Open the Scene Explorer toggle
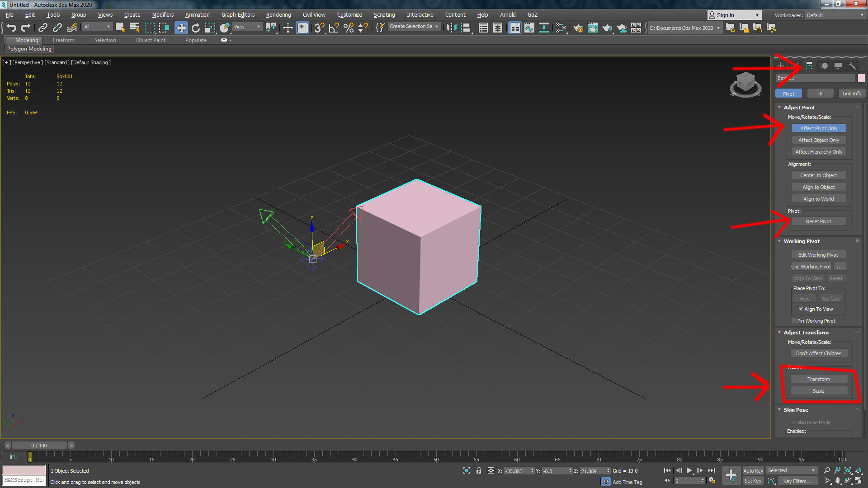Image resolution: width=868 pixels, height=488 pixels. pyautogui.click(x=483, y=28)
